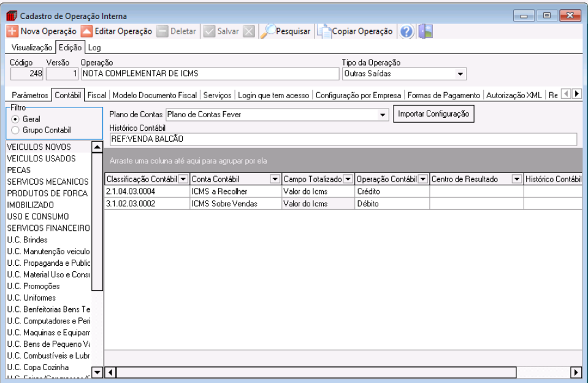Switch to the Edição tab
588x383 pixels.
pos(70,47)
